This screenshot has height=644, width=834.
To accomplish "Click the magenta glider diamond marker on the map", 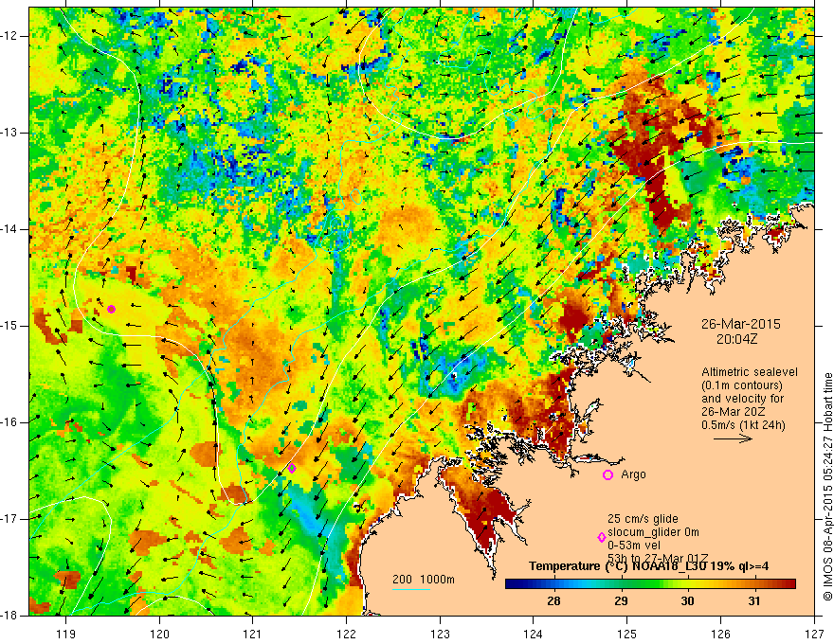I will 292,468.
